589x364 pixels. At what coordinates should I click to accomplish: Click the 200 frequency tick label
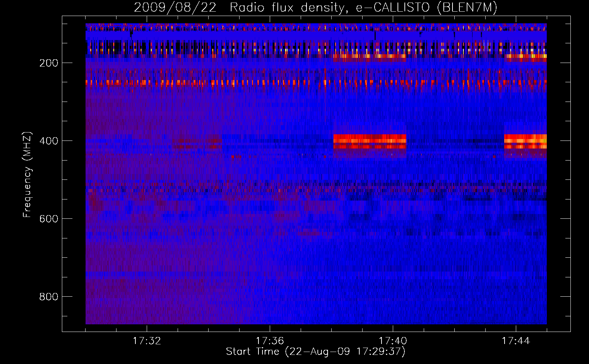(49, 63)
